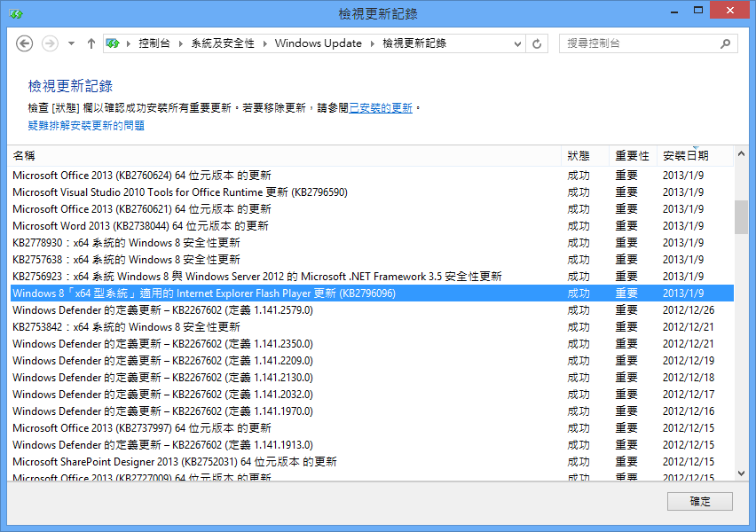Click the Back navigation arrow

point(25,43)
